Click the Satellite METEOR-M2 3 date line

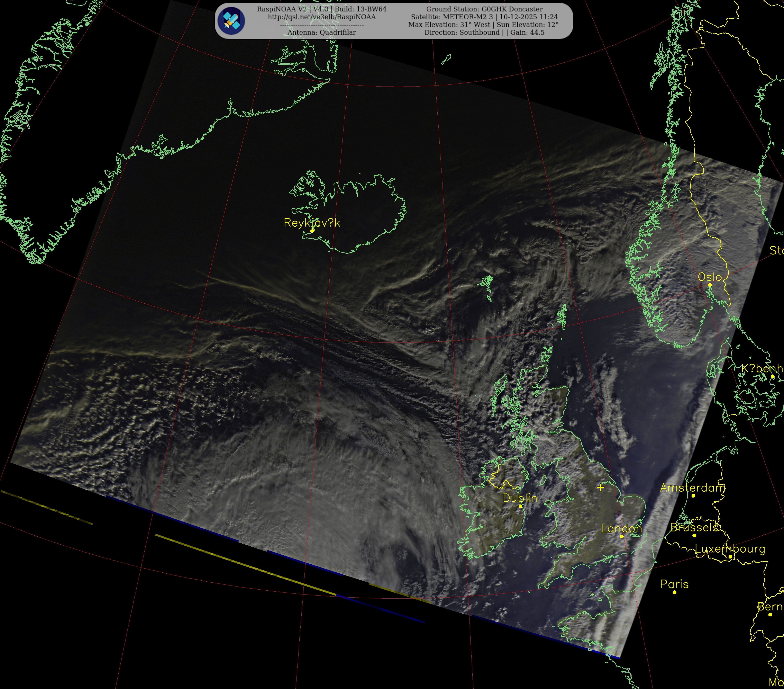click(484, 17)
